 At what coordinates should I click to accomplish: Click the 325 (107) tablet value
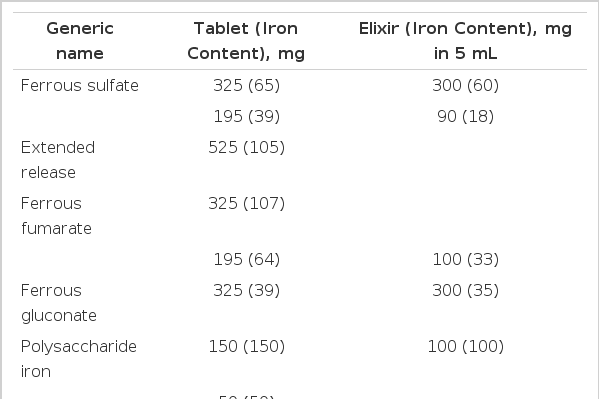click(246, 203)
